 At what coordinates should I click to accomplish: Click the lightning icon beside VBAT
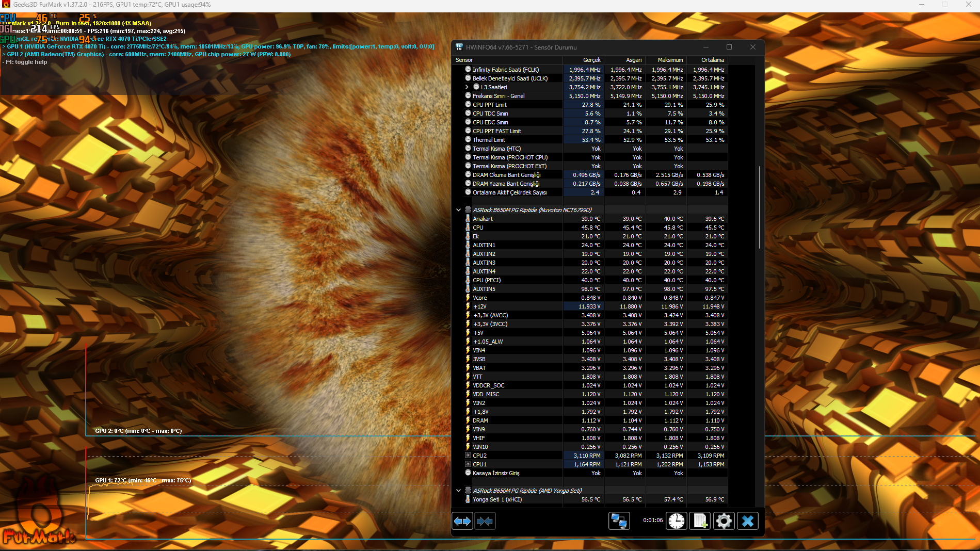[468, 368]
